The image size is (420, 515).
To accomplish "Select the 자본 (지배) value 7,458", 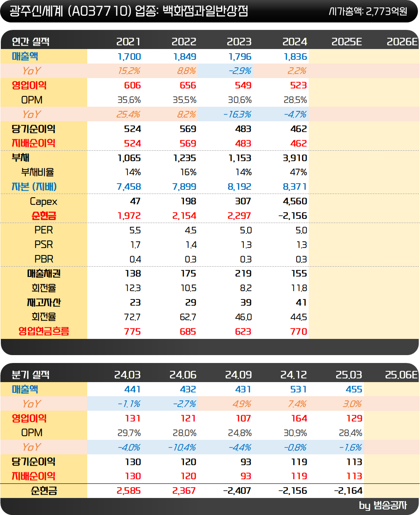I will click(129, 187).
